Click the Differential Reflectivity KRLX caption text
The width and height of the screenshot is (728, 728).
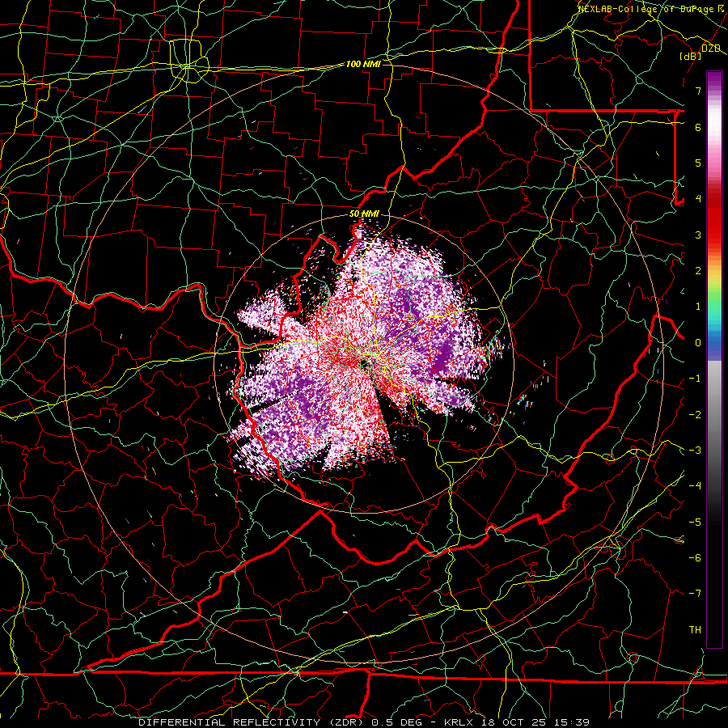click(x=364, y=722)
